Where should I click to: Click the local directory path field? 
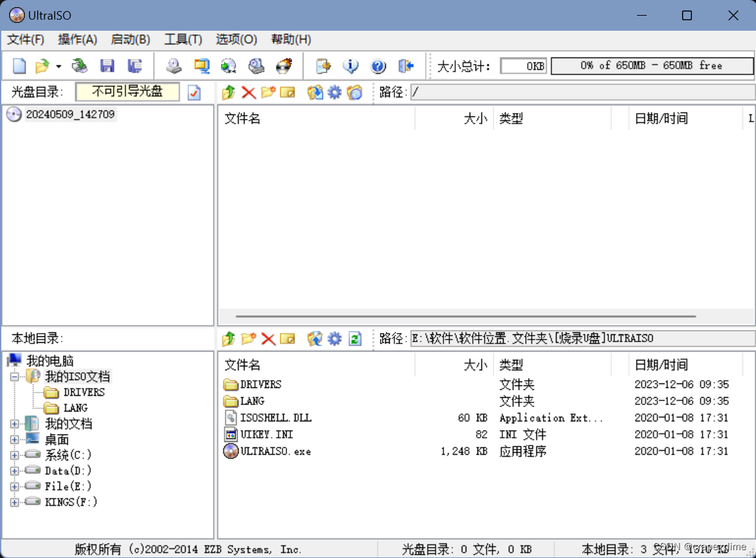click(x=583, y=339)
